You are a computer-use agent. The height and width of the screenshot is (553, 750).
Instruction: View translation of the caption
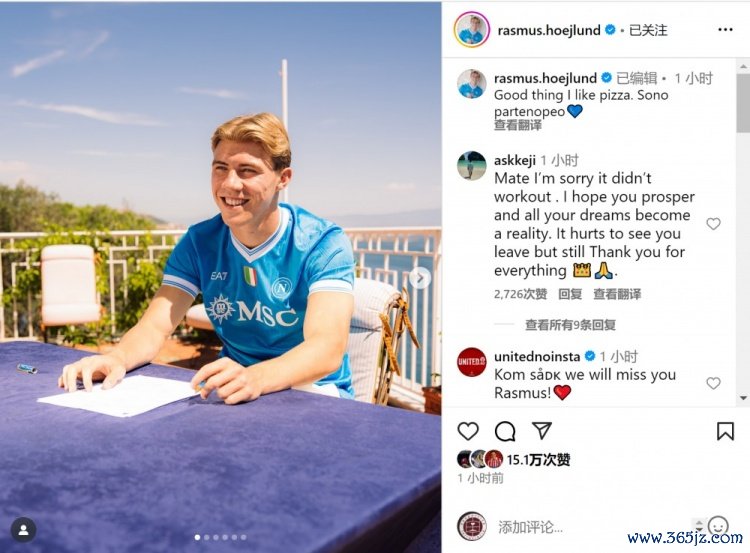[518, 125]
